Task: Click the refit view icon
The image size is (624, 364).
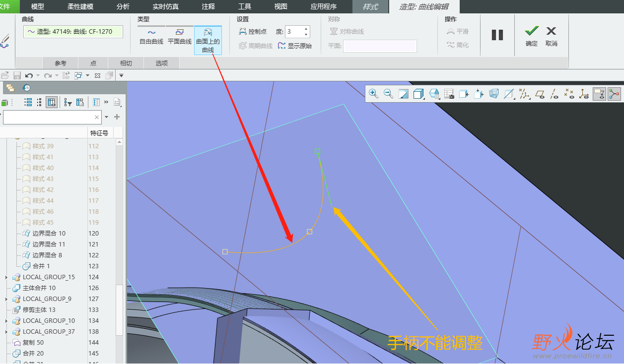Action: [403, 94]
